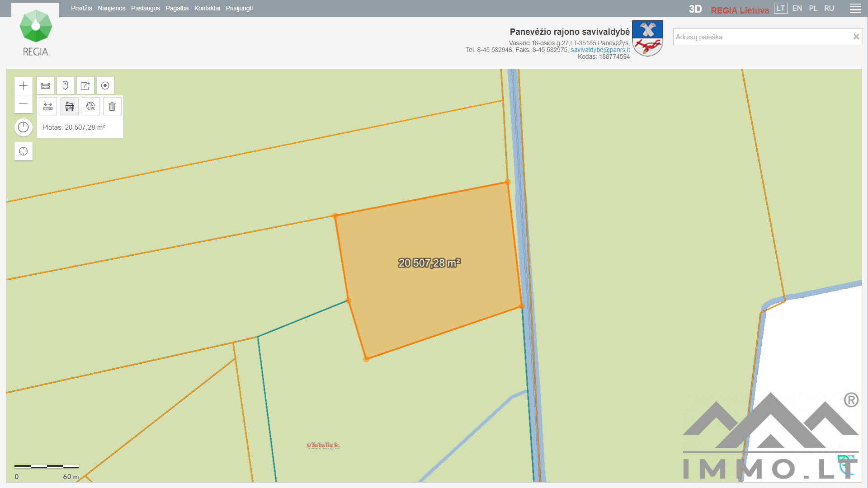Click the locate position crosshair button
Image resolution: width=868 pixels, height=488 pixels.
coord(24,151)
